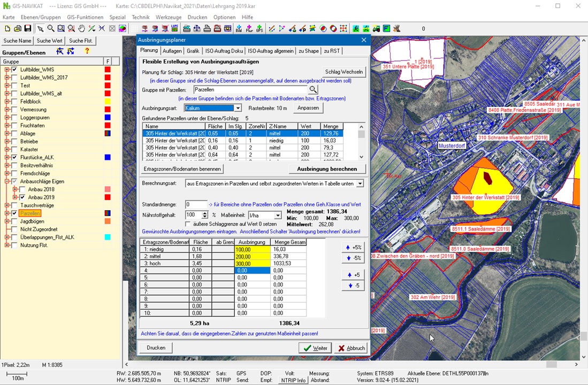Screen dimensions: 588x385
Task: Click the tractor icon in toolbar
Action: 376,28
